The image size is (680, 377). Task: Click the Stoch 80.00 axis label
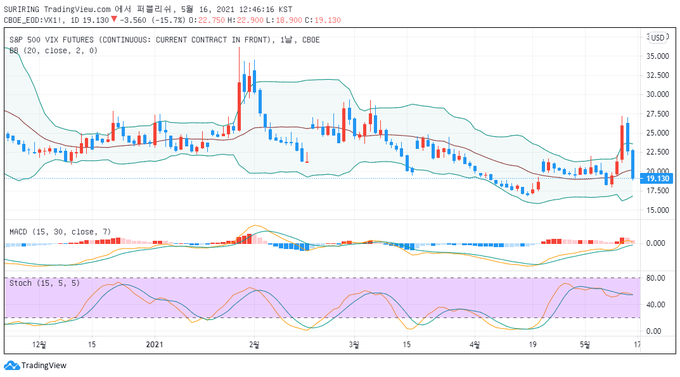pos(656,278)
